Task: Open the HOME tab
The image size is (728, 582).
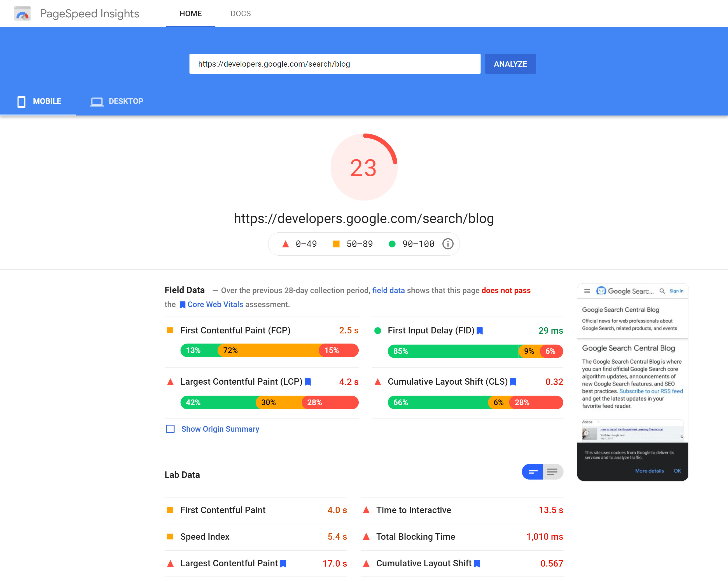Action: (190, 13)
